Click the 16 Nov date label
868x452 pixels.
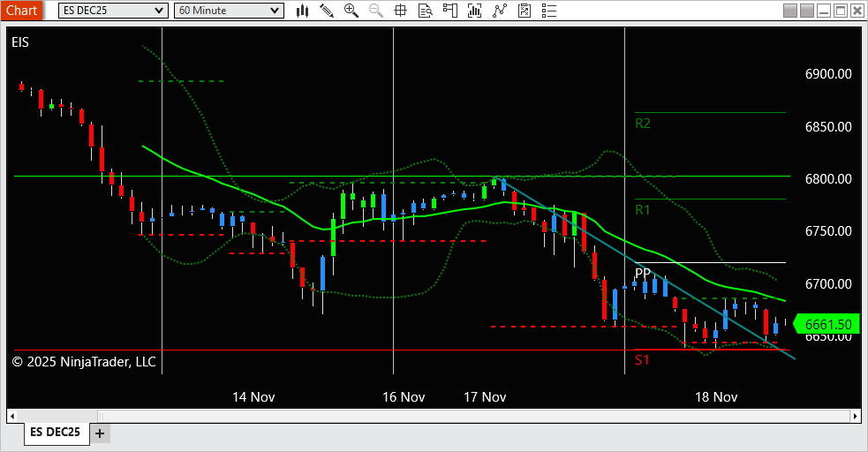(x=404, y=397)
